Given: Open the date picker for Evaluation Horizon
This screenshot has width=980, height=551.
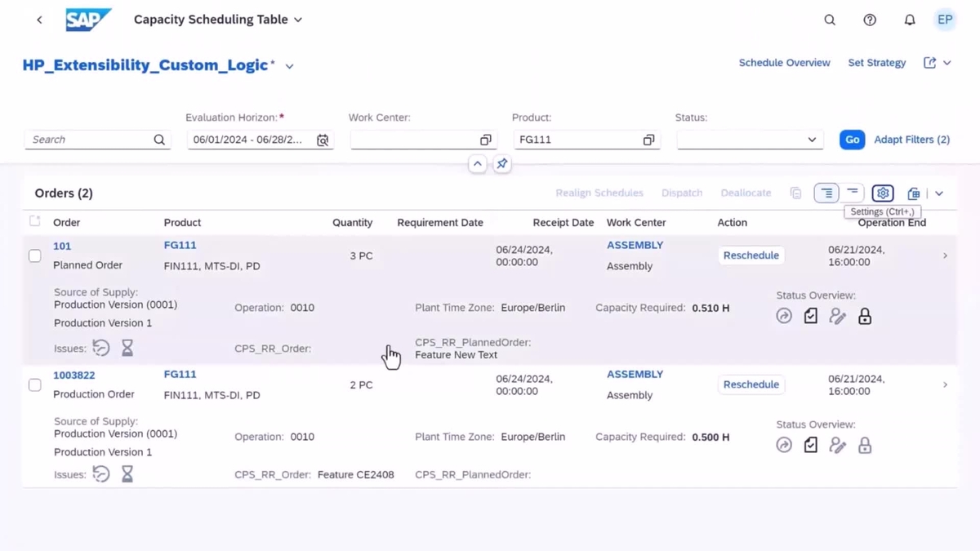Looking at the screenshot, I should (323, 140).
